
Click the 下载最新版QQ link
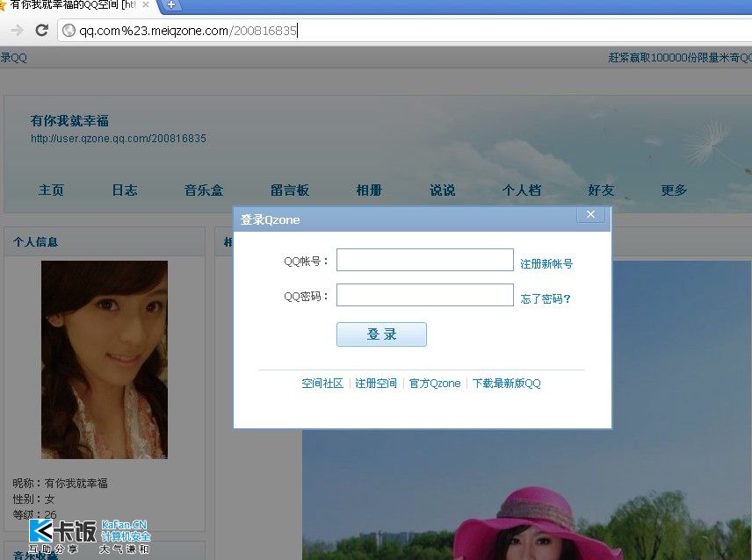pos(506,384)
